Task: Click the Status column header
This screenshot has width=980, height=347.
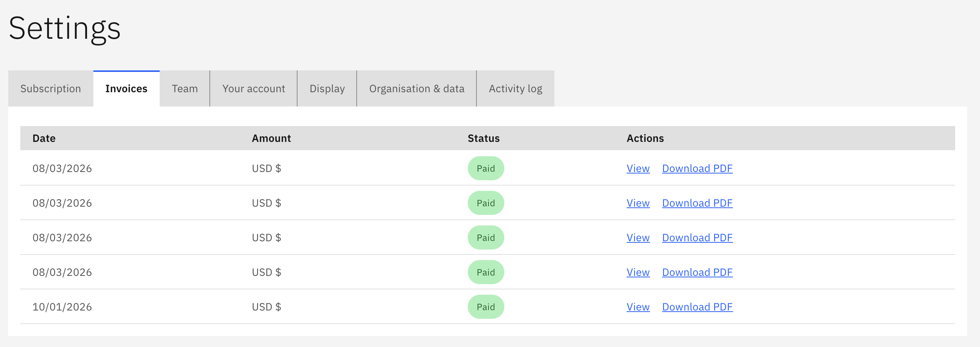Action: click(x=484, y=138)
